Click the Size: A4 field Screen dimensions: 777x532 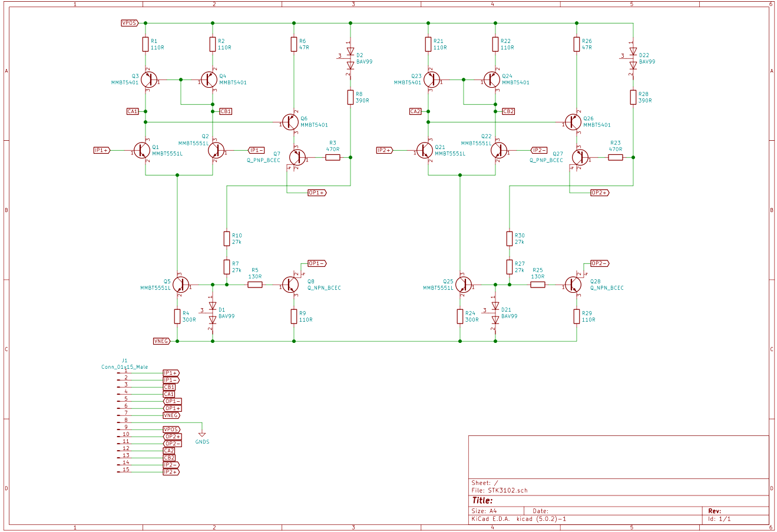[x=484, y=511]
